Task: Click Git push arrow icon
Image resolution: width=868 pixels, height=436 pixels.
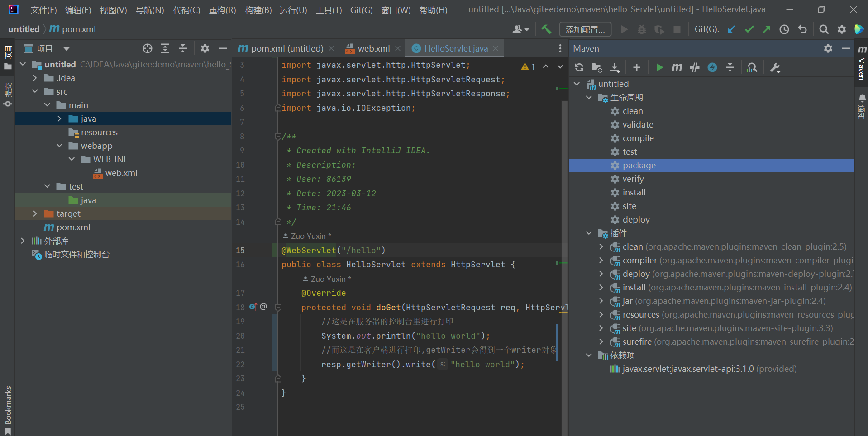Action: coord(766,29)
